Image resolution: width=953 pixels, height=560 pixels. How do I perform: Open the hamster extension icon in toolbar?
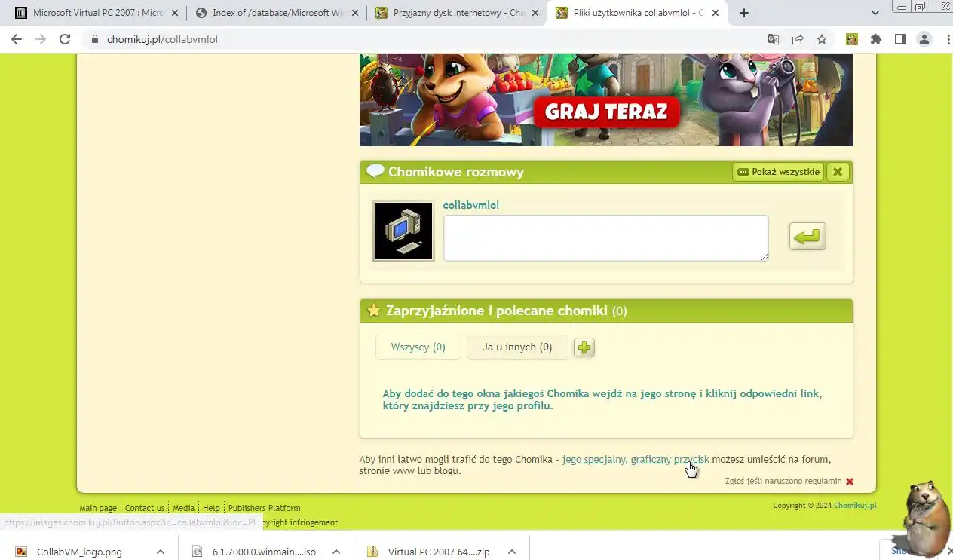pos(851,39)
